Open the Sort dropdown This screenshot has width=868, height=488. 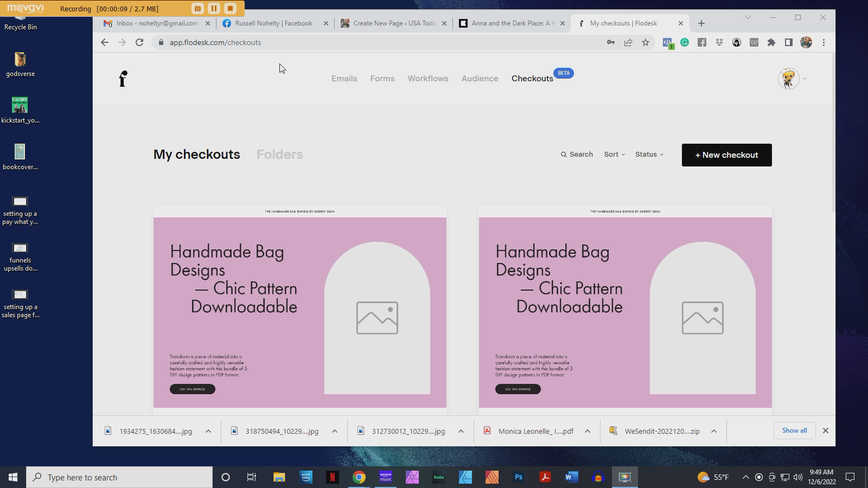click(x=614, y=154)
